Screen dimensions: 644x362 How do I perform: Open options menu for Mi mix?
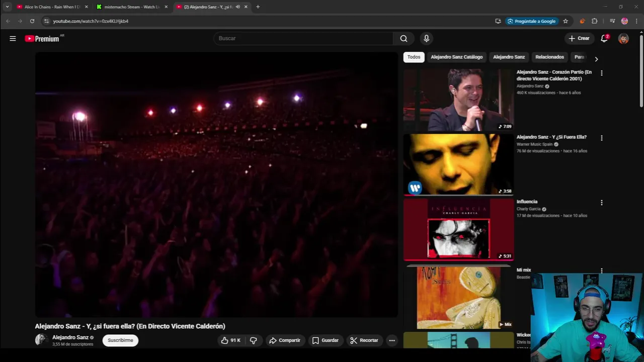pyautogui.click(x=601, y=271)
